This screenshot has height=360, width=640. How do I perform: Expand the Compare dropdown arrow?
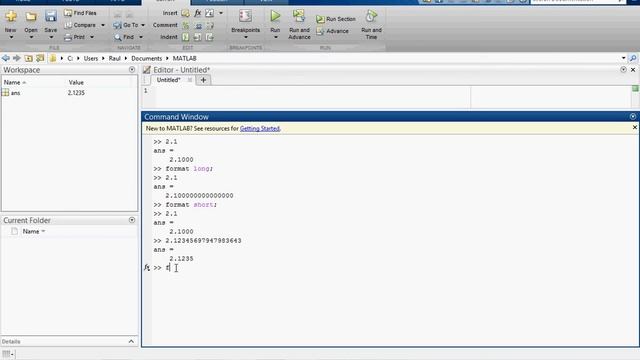click(x=103, y=25)
